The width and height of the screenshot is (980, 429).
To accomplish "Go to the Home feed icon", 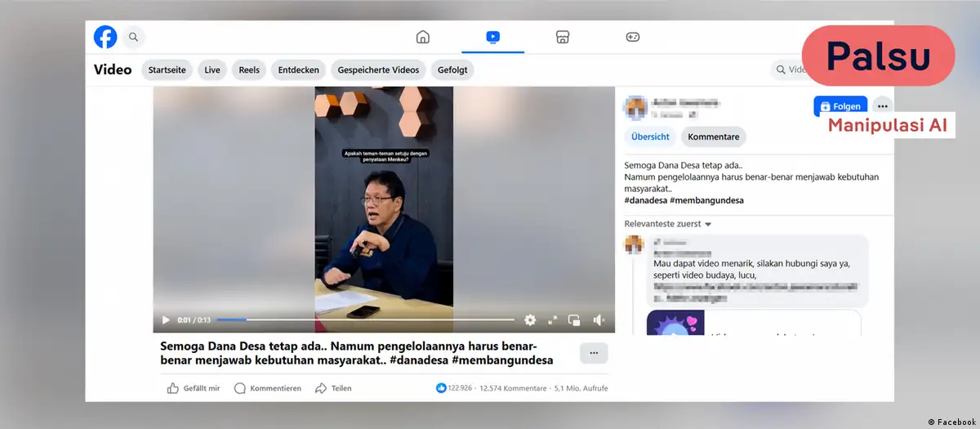I will pyautogui.click(x=423, y=37).
